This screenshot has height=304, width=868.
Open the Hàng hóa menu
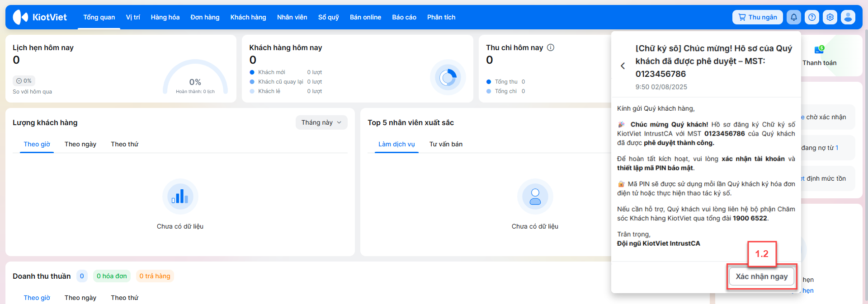coord(165,17)
